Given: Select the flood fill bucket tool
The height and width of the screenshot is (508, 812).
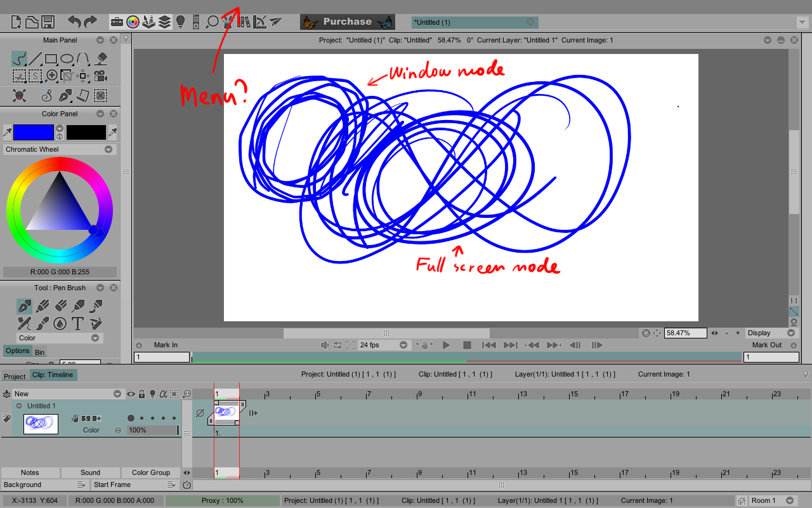Looking at the screenshot, I should 101,59.
